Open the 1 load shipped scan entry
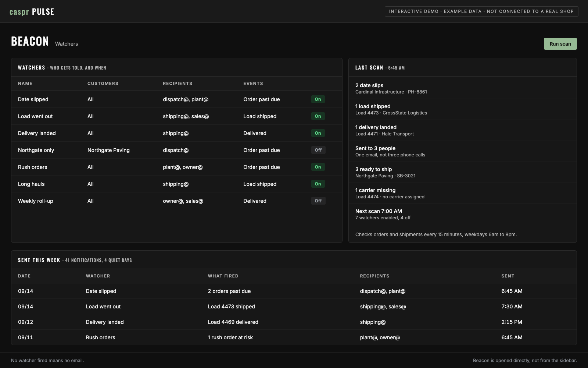Viewport: 588px width, 368px height. click(463, 109)
